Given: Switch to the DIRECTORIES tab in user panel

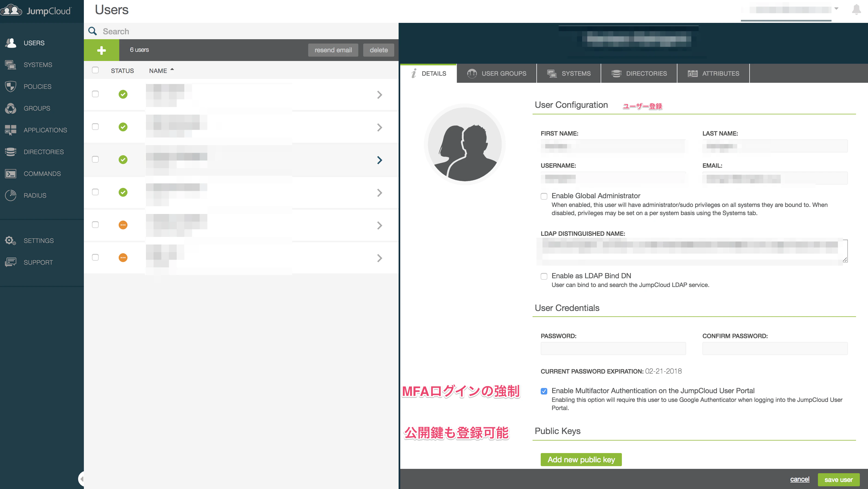Looking at the screenshot, I should (639, 74).
